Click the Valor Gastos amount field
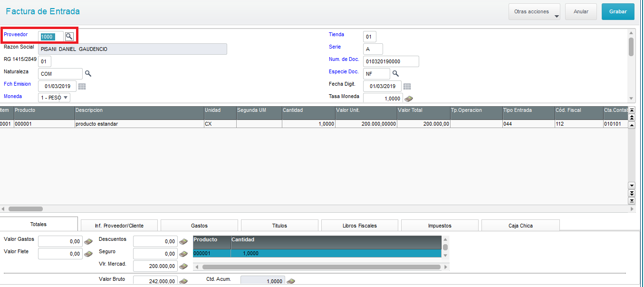 [x=60, y=241]
